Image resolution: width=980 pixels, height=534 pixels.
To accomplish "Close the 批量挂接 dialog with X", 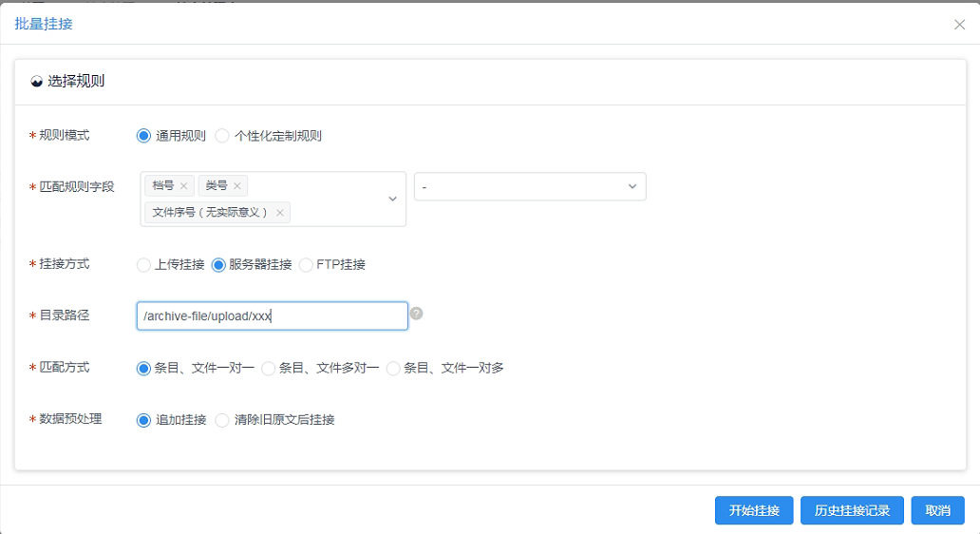I will (959, 25).
